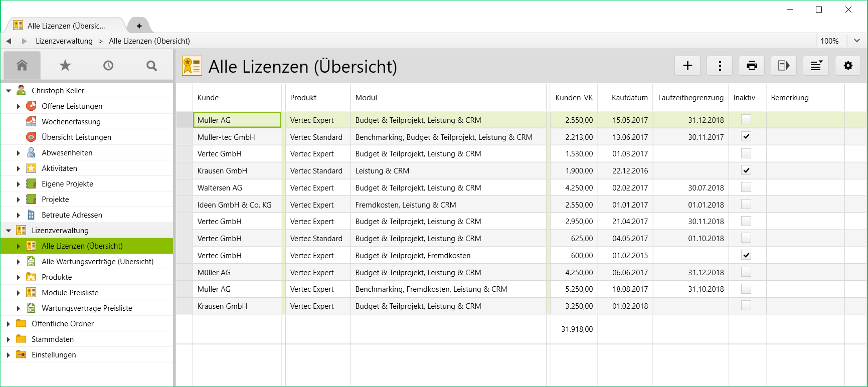Click the Produkte tree icon
Image resolution: width=868 pixels, height=387 pixels.
[31, 277]
